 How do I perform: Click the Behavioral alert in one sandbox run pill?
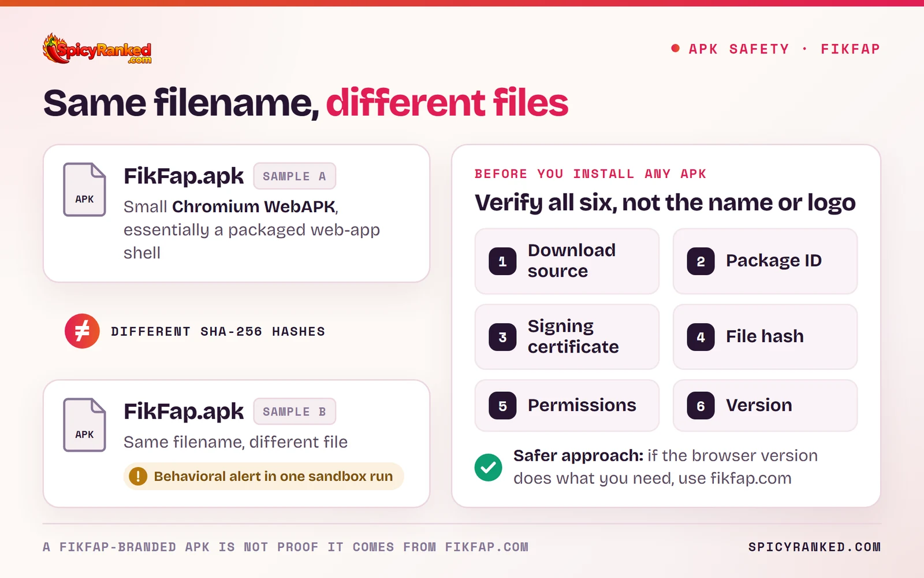pos(264,476)
